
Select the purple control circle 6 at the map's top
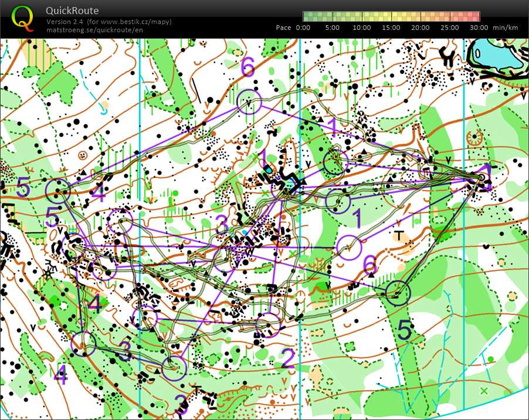click(x=249, y=102)
